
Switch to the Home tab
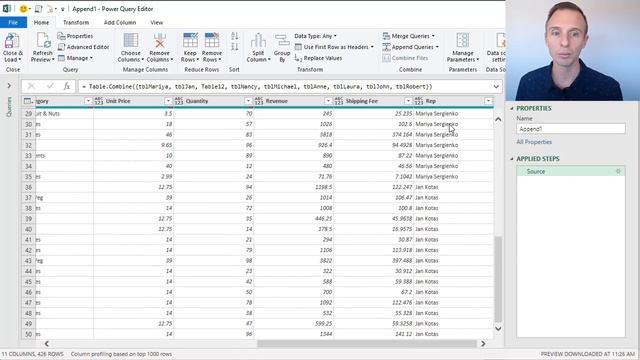41,22
